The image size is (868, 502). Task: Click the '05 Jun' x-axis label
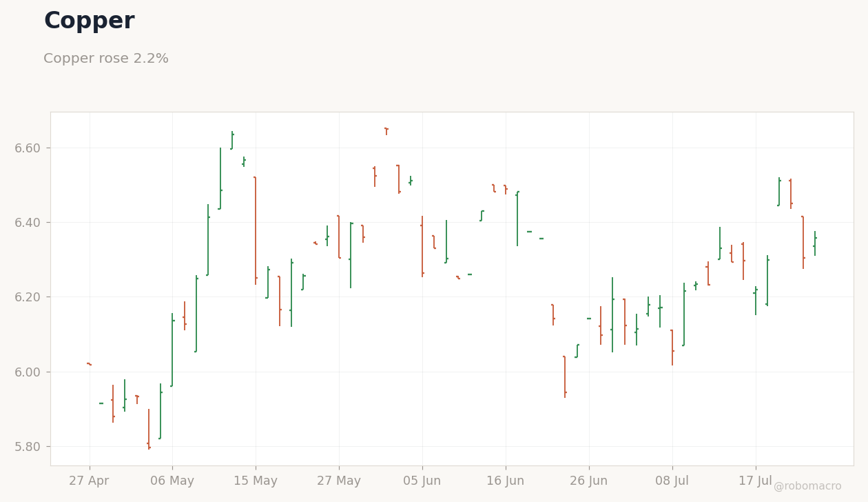click(422, 481)
